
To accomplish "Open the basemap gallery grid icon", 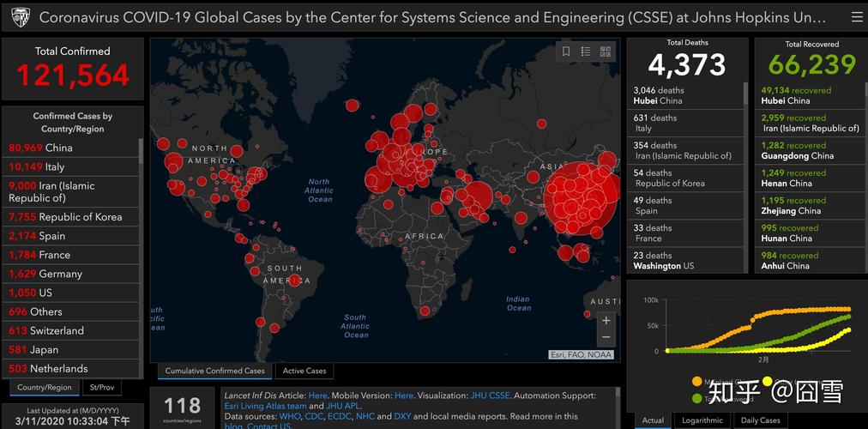I will [x=606, y=51].
